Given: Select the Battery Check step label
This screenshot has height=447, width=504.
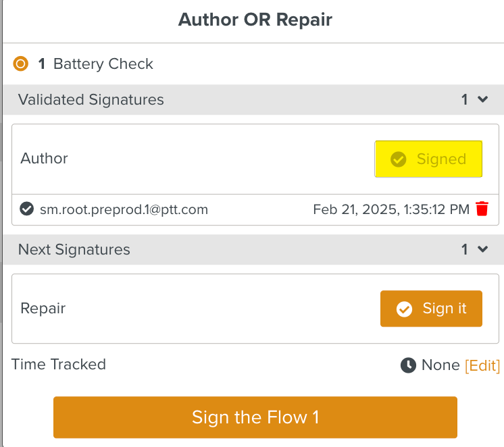Looking at the screenshot, I should click(103, 64).
